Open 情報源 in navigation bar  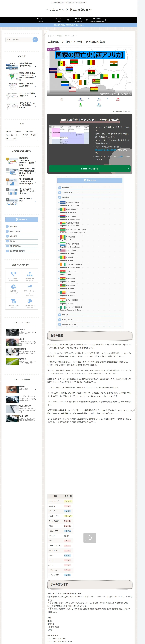tap(97, 20)
